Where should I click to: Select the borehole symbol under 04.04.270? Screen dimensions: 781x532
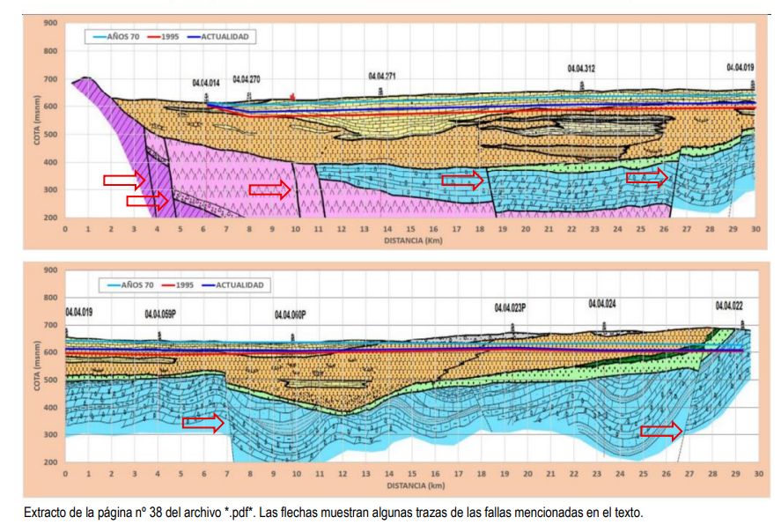pos(249,95)
